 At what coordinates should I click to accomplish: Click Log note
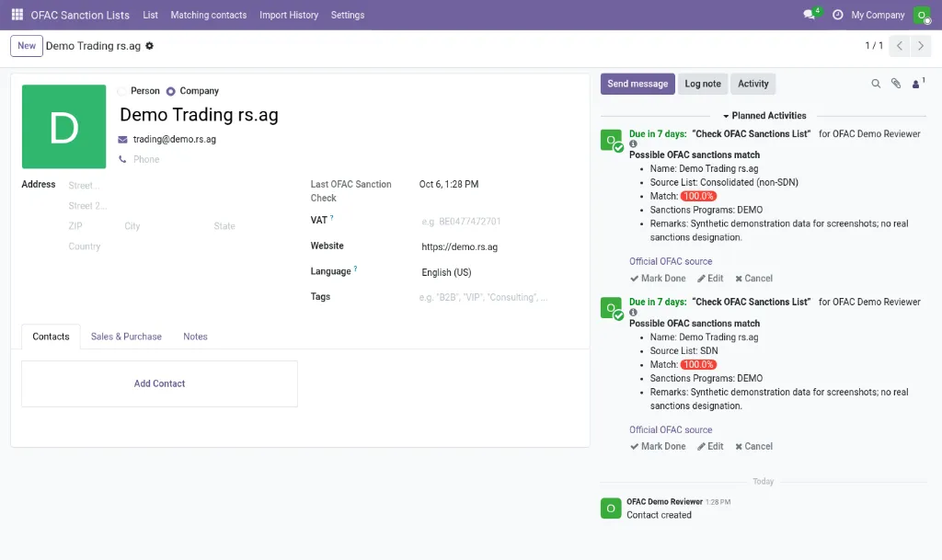click(x=703, y=84)
